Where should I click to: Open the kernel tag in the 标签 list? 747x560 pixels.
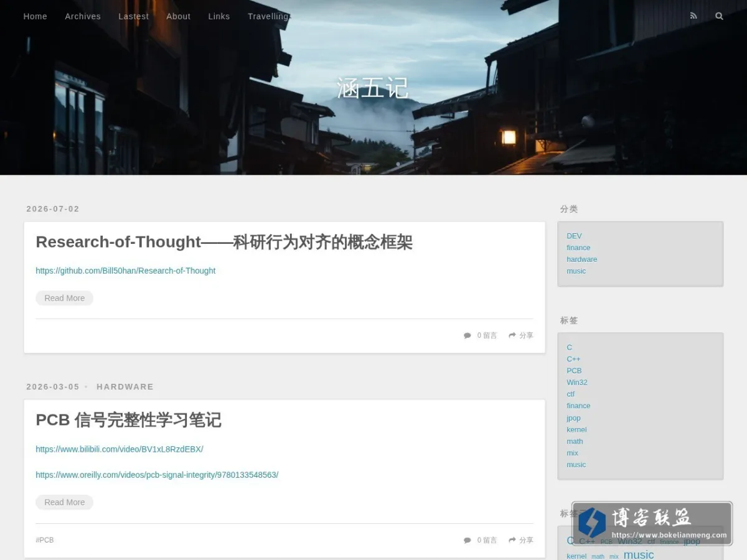point(576,430)
